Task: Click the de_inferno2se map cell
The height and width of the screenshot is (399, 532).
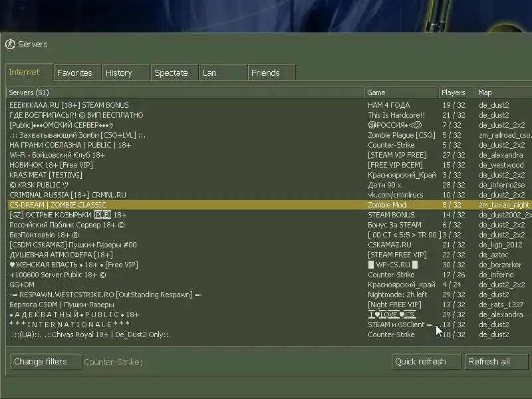Action: [502, 185]
